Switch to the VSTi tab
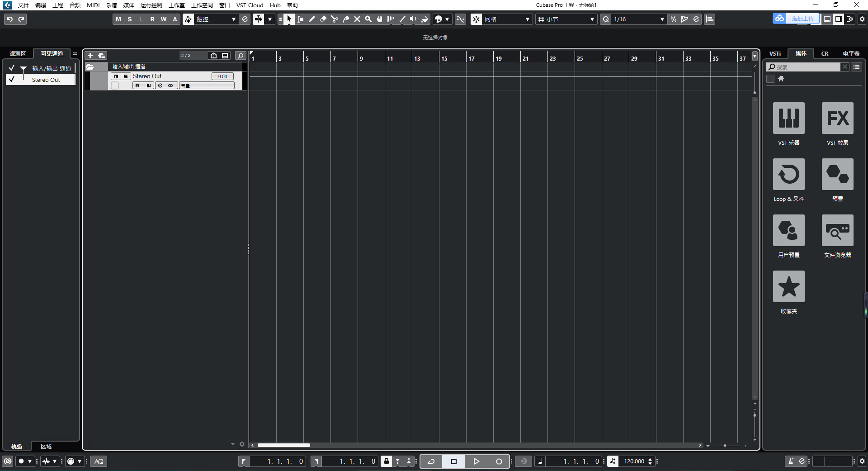868x471 pixels. [775, 54]
